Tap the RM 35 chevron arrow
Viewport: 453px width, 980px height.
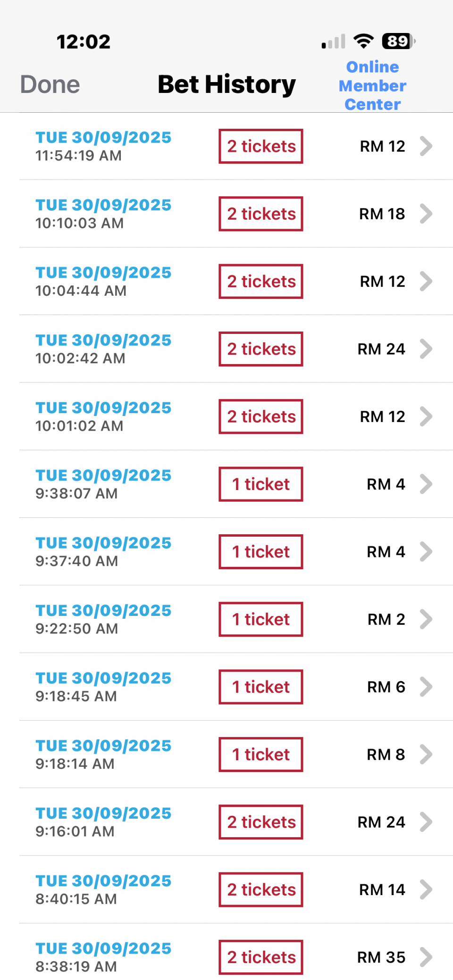pos(426,957)
